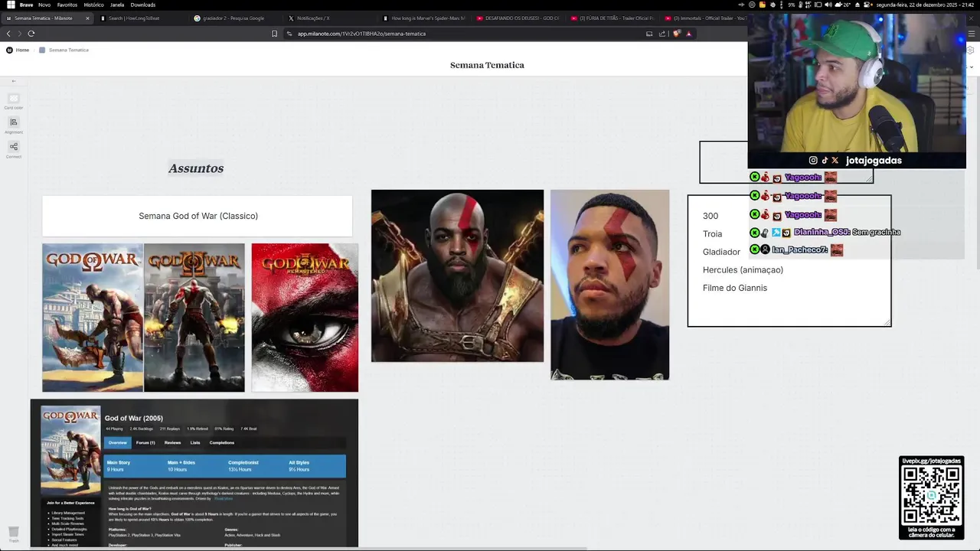Go to the Milanote Home board

18,50
